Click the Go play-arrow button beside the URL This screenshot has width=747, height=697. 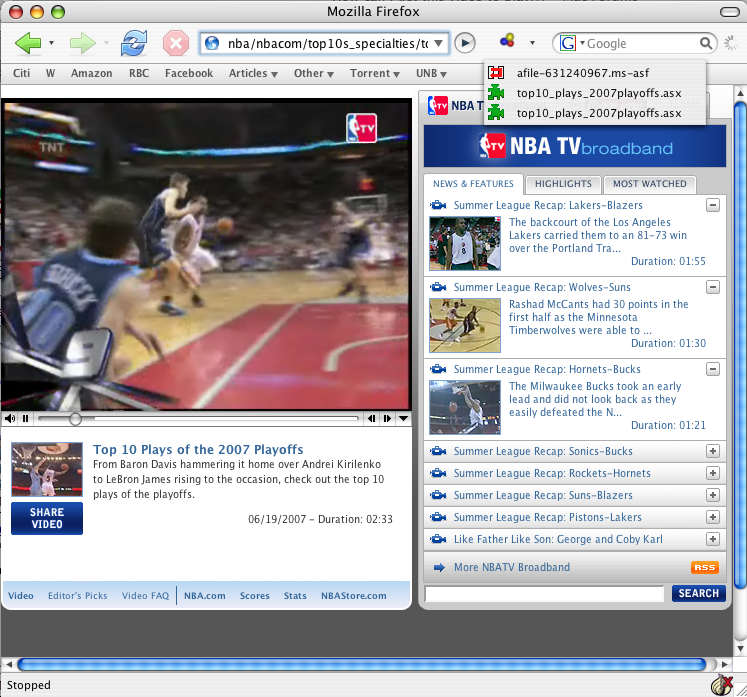coord(465,43)
